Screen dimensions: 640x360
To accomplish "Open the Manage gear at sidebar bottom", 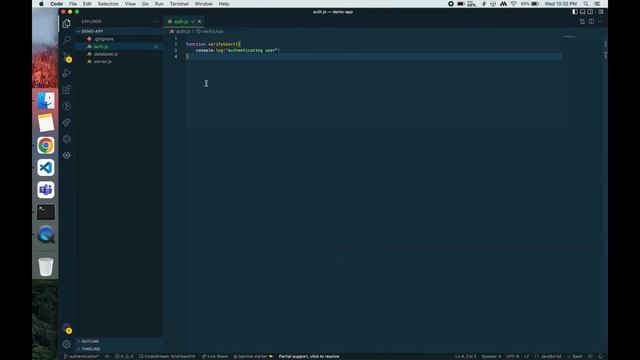I will [x=67, y=344].
